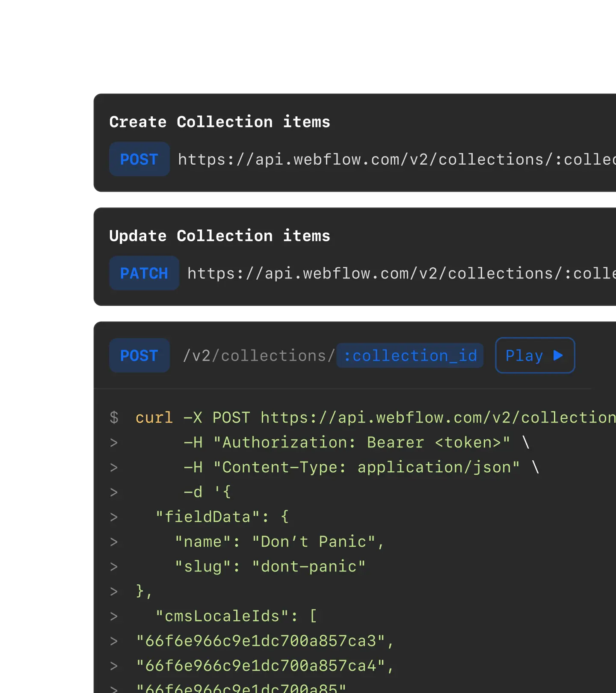Open the Create Collection items heading

pos(219,122)
